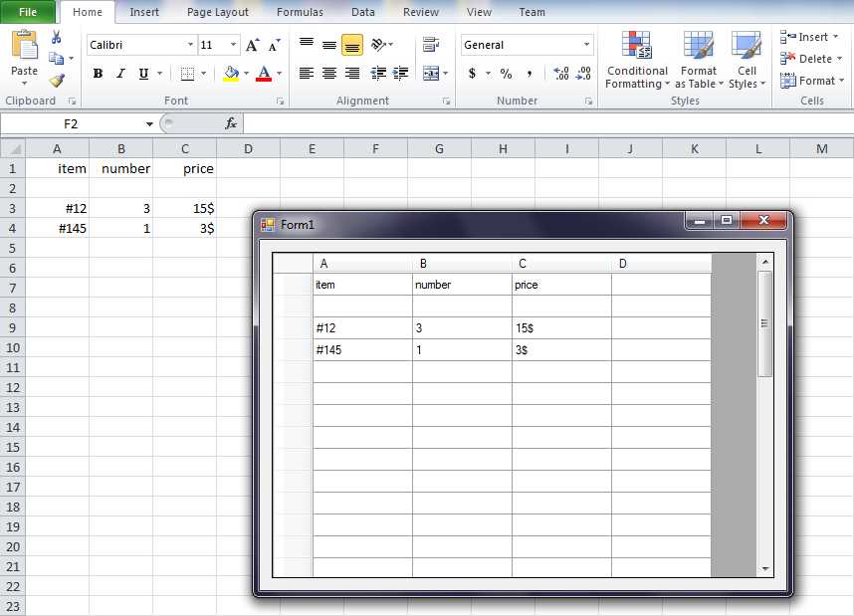Expand the General number format dropdown
This screenshot has height=616, width=854.
click(x=586, y=45)
